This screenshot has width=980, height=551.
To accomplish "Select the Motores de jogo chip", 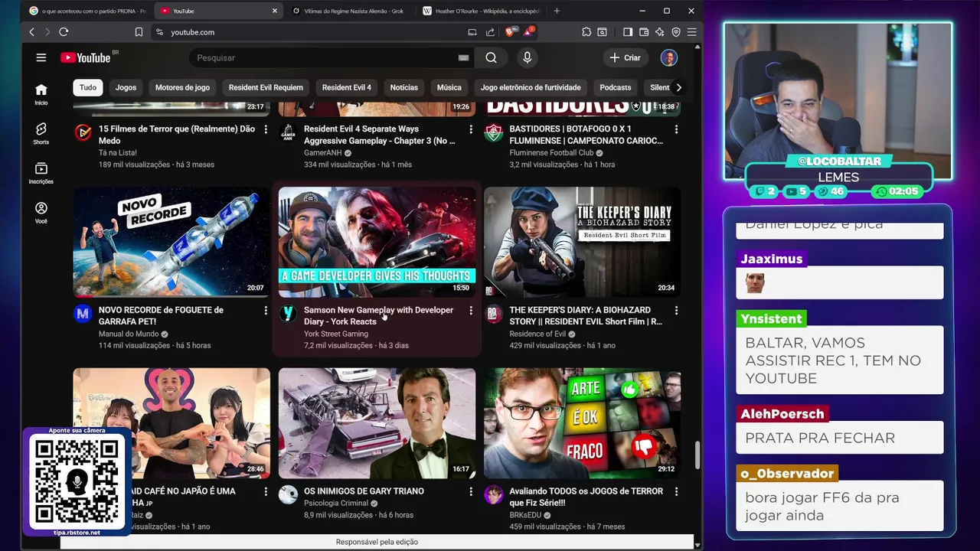I will pos(182,87).
